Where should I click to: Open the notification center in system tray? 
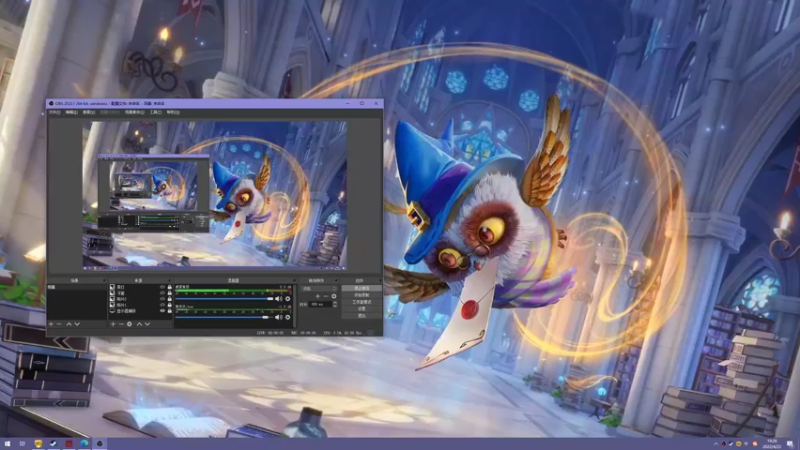[790, 444]
